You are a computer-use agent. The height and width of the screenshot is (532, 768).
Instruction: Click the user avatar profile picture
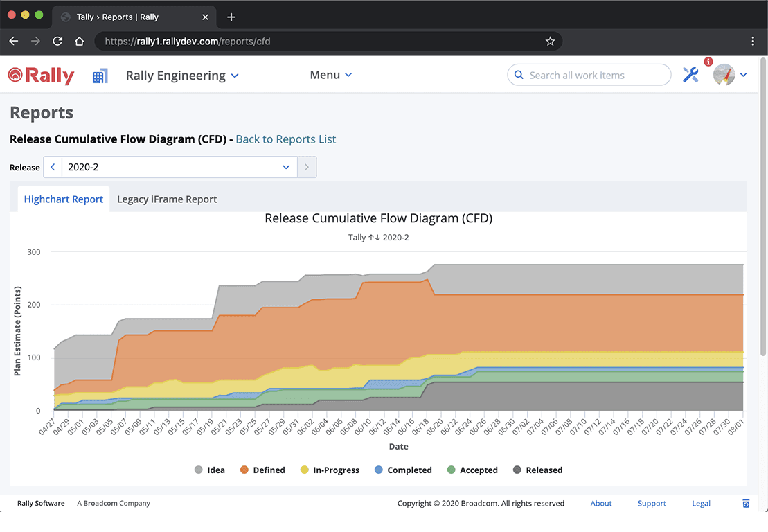(724, 75)
